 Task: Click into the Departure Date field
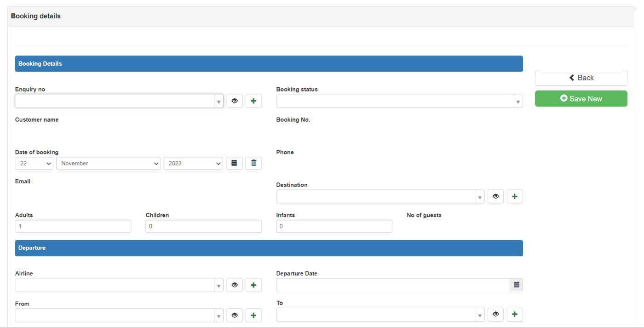coord(393,285)
